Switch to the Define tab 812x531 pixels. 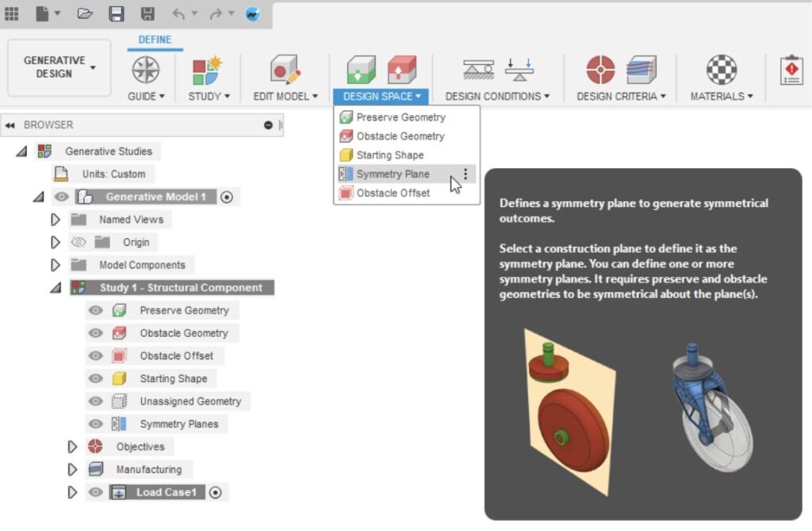pyautogui.click(x=155, y=39)
